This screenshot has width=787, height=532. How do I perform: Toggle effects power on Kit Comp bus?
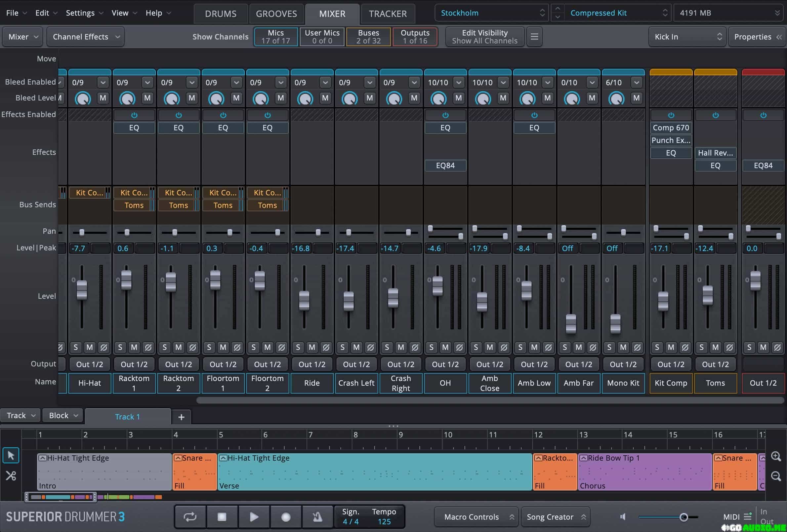pos(671,115)
